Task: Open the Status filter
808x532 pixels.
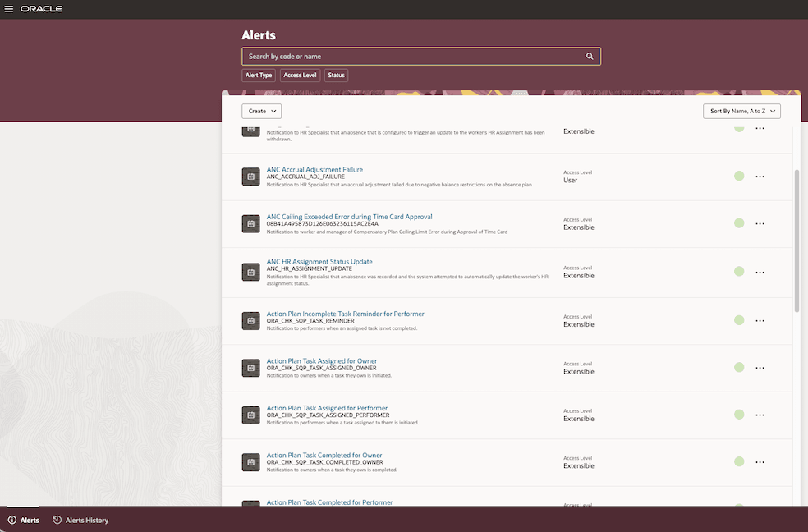Action: point(336,76)
